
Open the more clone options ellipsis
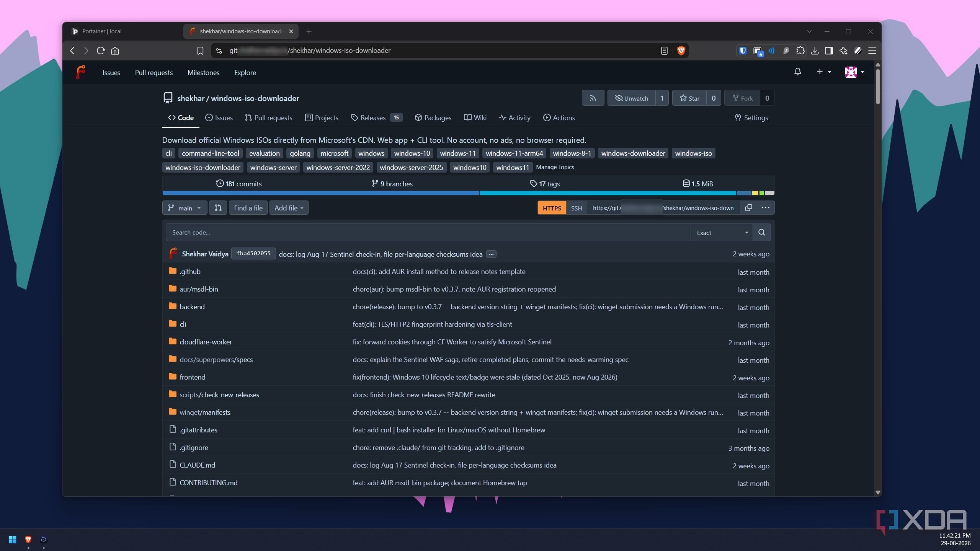[x=765, y=208]
